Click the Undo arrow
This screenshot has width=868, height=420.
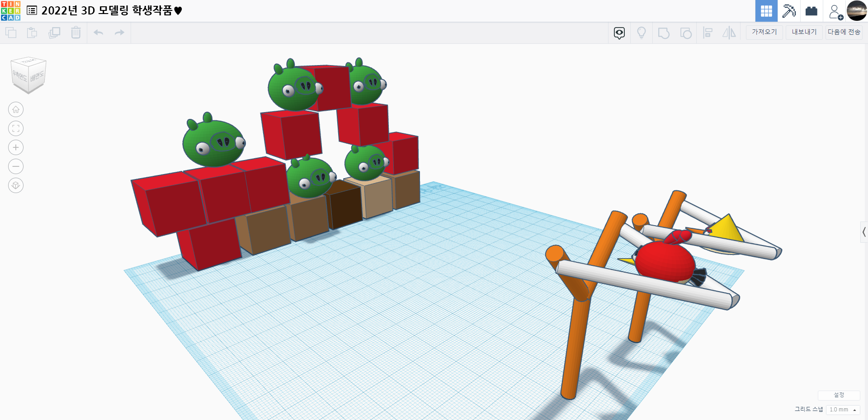point(99,33)
